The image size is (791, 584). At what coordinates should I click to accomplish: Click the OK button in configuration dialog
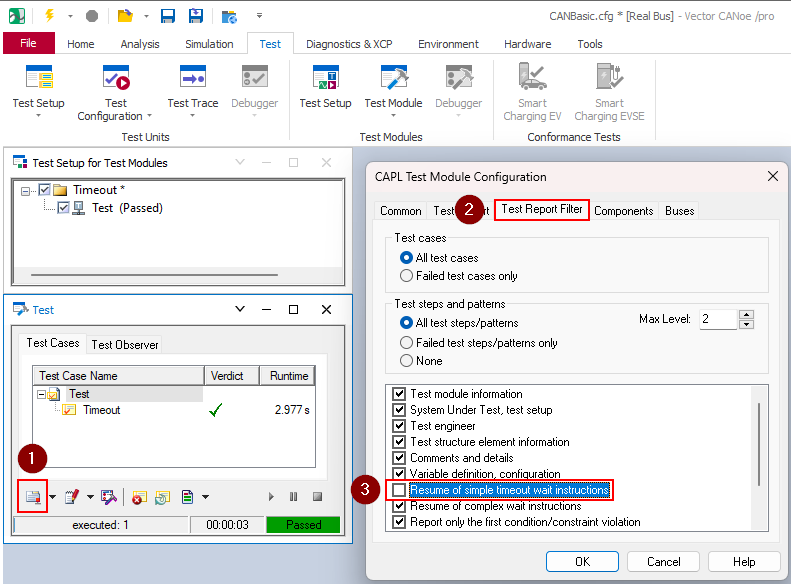(x=582, y=562)
